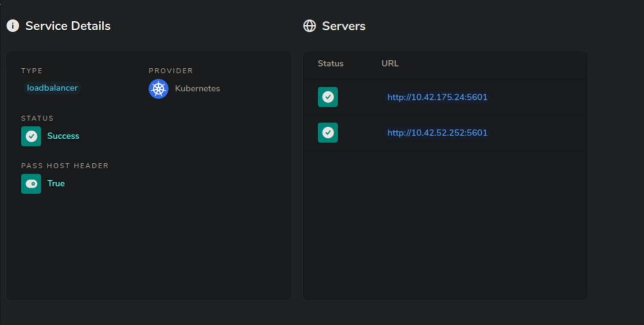The image size is (644, 325).
Task: Click the Status column header
Action: 330,63
